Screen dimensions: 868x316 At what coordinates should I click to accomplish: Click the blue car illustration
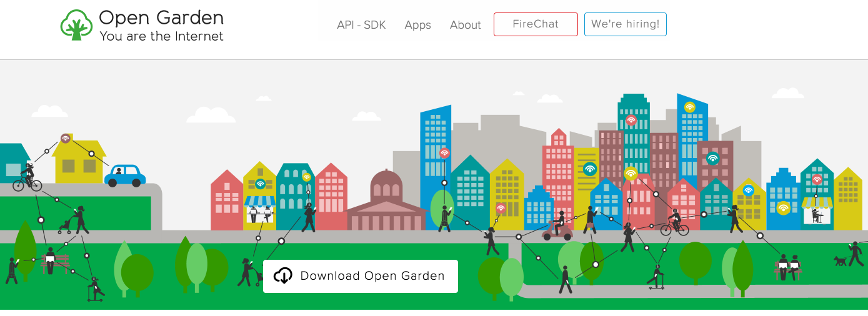(x=125, y=175)
